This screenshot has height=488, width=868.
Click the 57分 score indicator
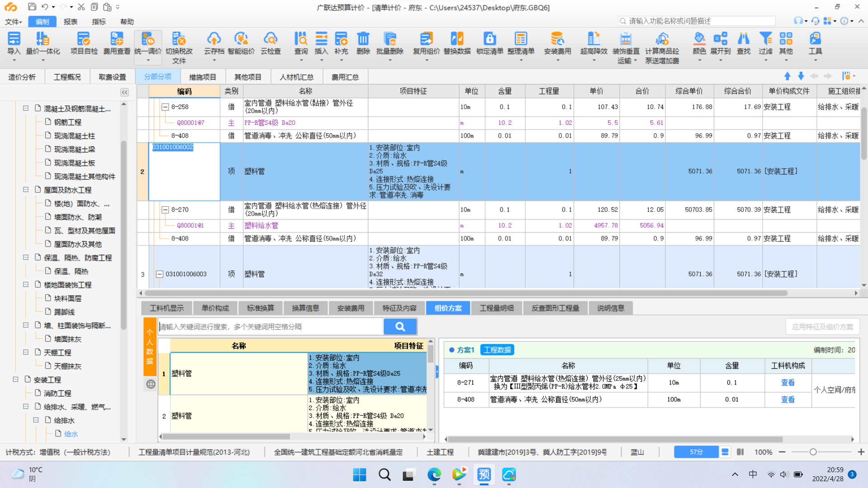click(x=696, y=452)
